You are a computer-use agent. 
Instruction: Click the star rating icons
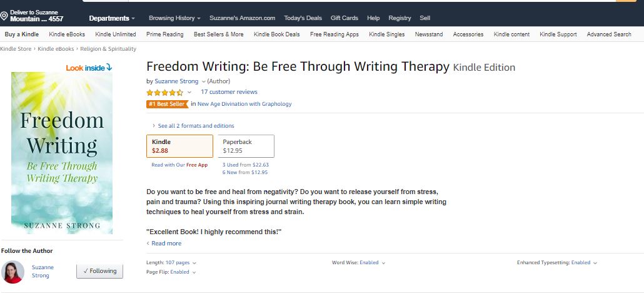click(x=164, y=93)
